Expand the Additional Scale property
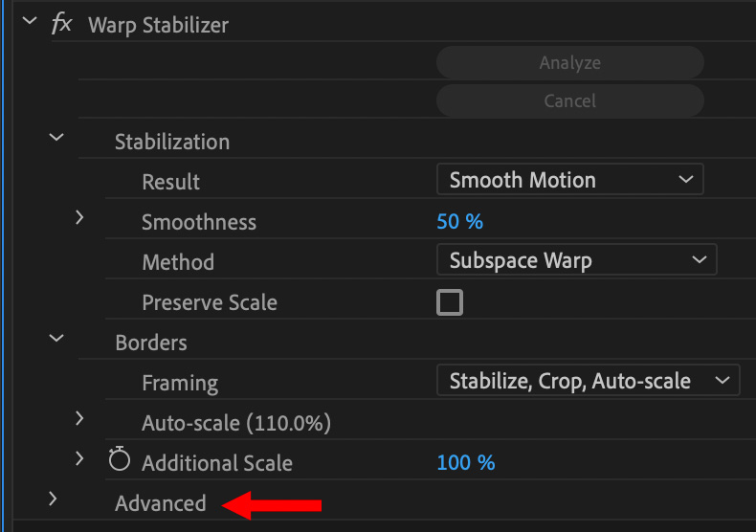Viewport: 756px width, 532px height. [x=80, y=459]
